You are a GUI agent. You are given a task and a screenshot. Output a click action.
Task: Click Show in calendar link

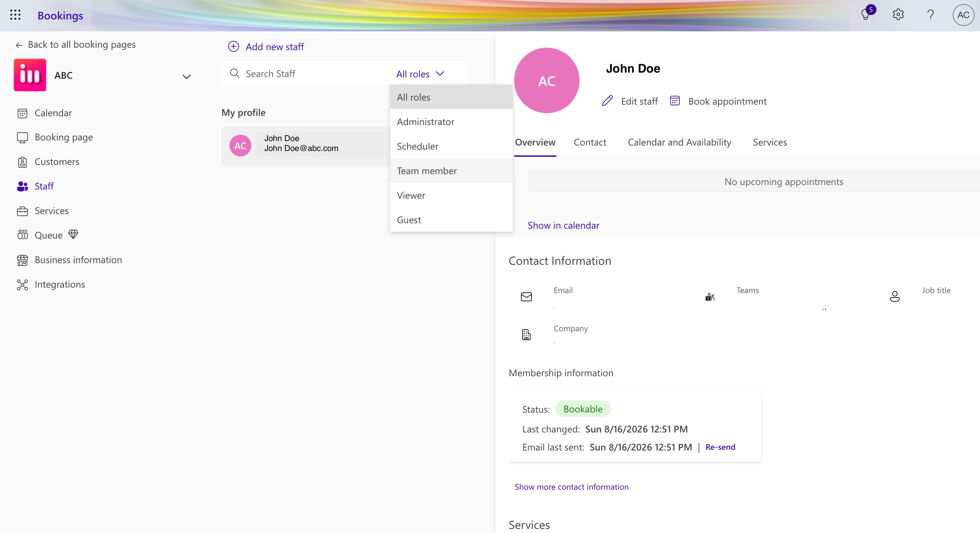coord(563,225)
